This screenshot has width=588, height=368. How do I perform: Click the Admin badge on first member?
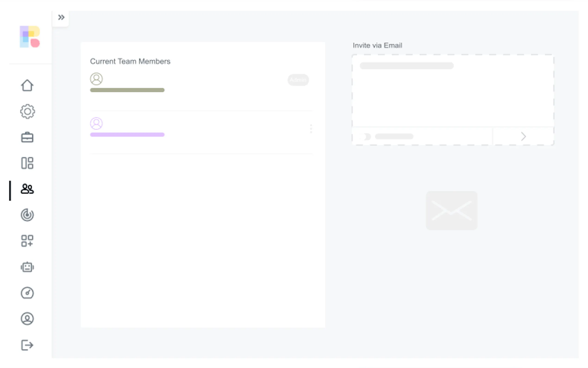click(298, 80)
